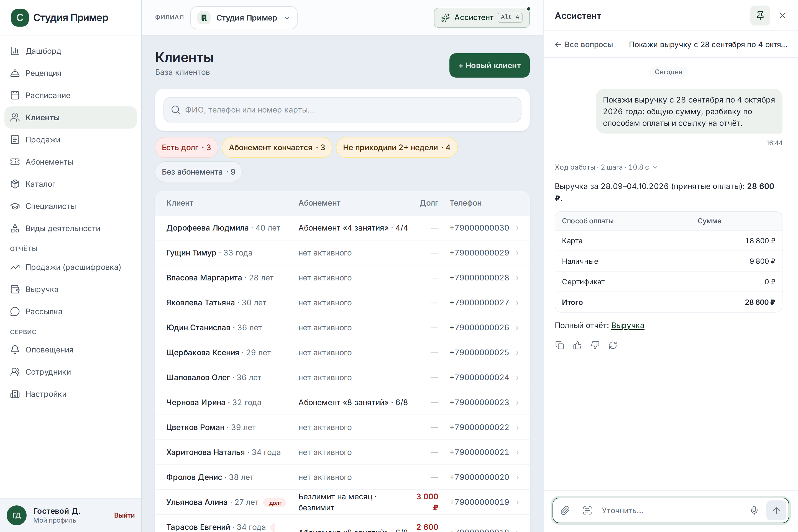Open the Гостевой Д. profile

[56, 515]
